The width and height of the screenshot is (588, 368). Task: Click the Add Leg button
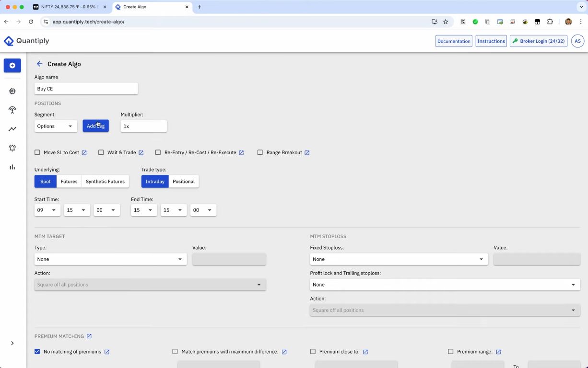pos(95,126)
